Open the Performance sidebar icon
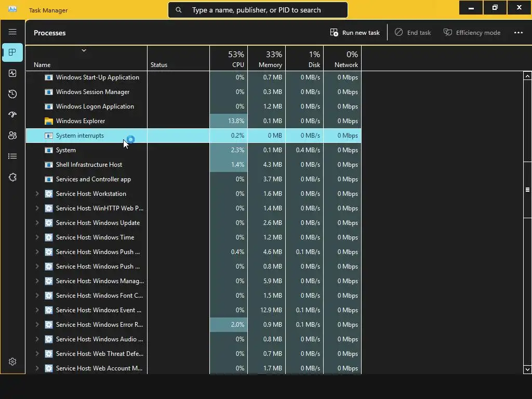Viewport: 532px width, 399px height. (x=12, y=73)
